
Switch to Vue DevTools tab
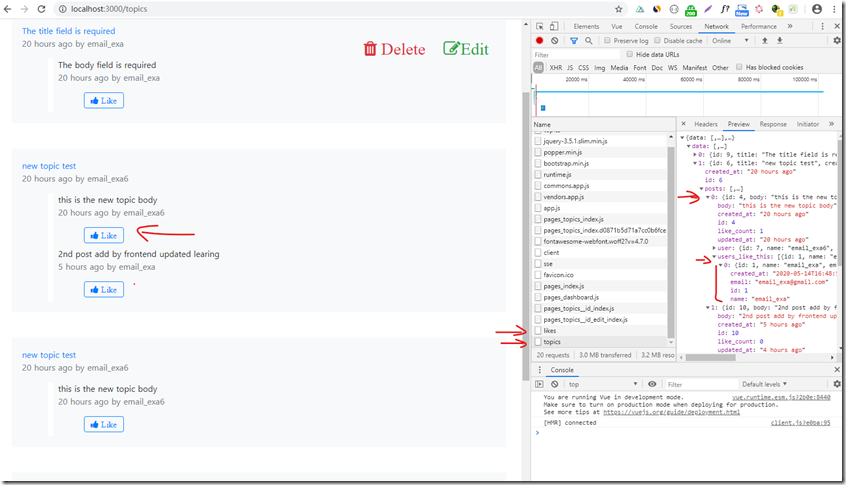click(x=617, y=26)
